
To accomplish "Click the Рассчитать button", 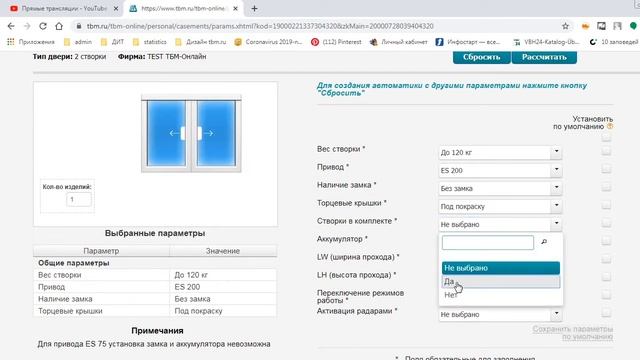I will (544, 57).
